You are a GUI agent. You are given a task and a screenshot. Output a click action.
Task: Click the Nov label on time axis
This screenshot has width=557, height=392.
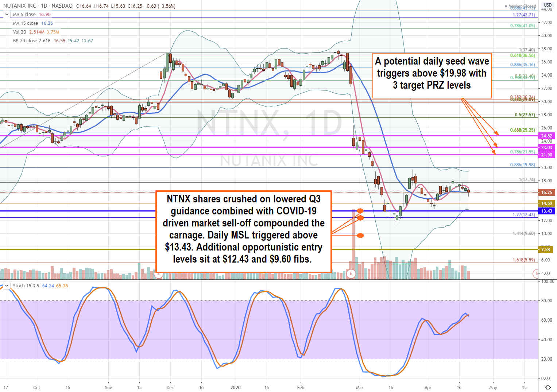click(x=108, y=388)
